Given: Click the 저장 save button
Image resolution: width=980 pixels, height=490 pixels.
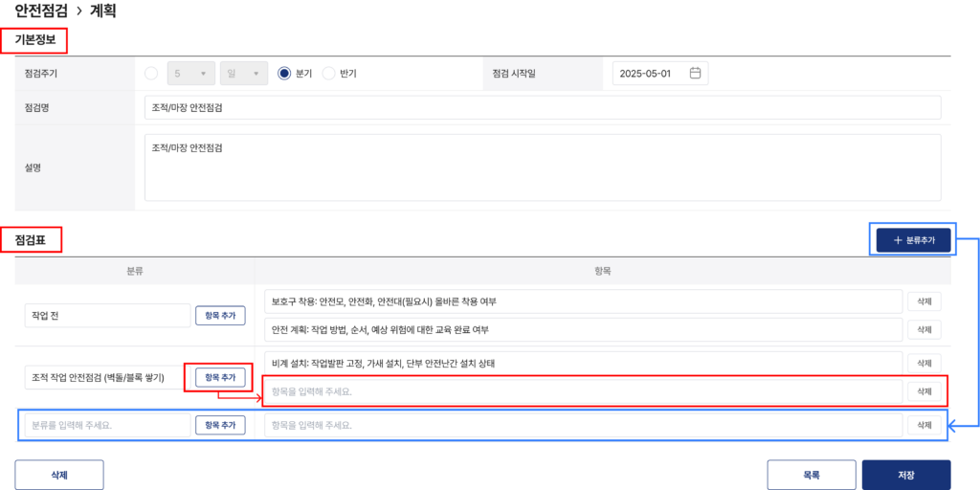Looking at the screenshot, I should [906, 475].
